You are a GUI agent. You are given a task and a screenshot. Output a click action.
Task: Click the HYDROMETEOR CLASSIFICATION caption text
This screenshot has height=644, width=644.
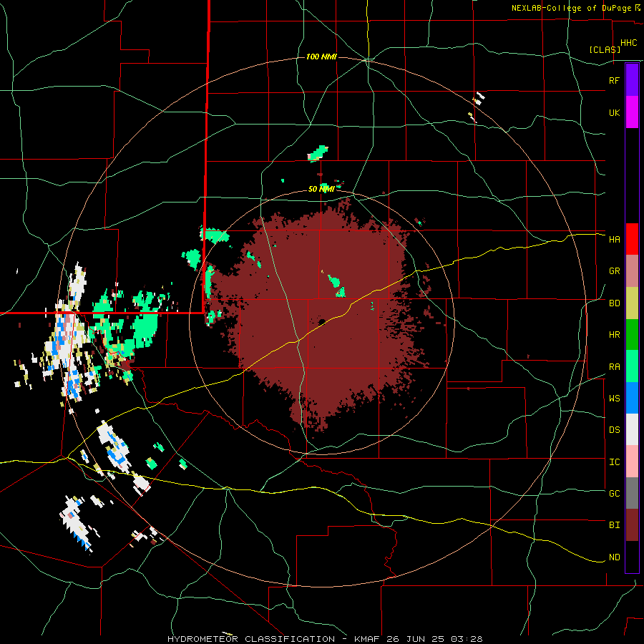[251, 639]
